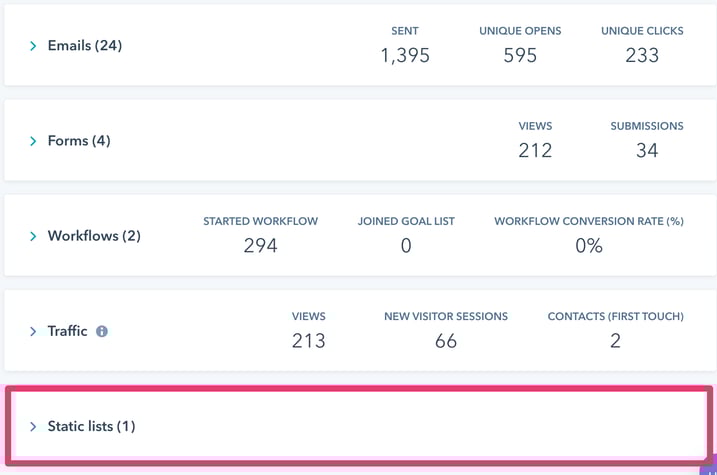The image size is (717, 475).
Task: Select the Forms (4) heading
Action: point(79,141)
